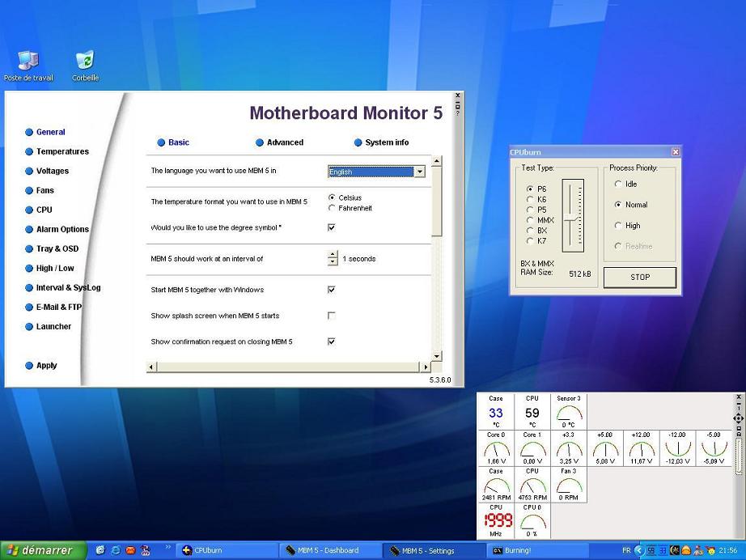746x560 pixels.
Task: Click the CPU fan 4753 RPM gauge
Action: pyautogui.click(x=532, y=485)
